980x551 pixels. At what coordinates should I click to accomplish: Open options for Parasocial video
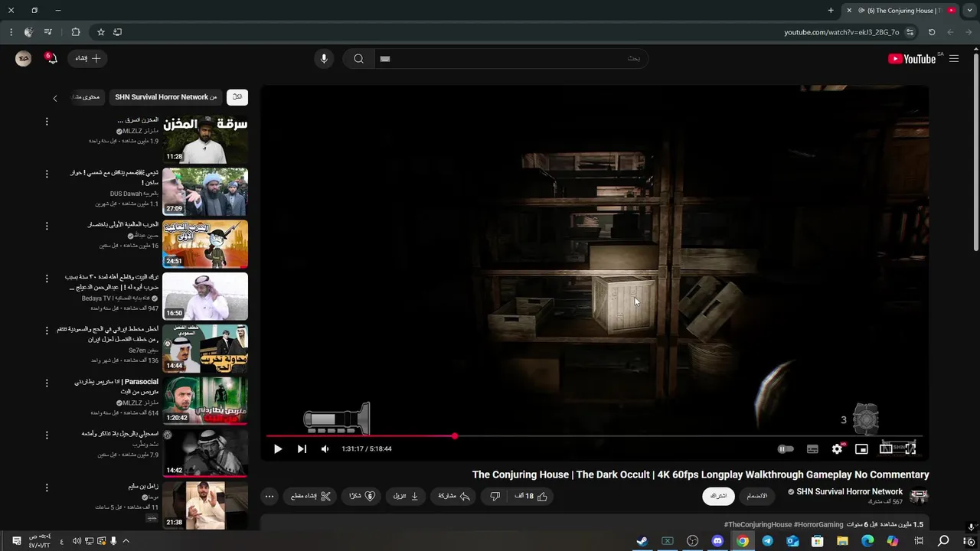[x=47, y=383]
